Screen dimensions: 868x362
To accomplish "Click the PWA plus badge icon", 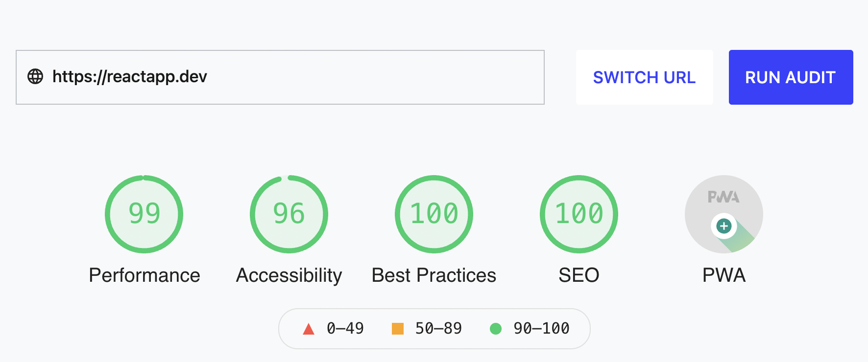I will click(723, 226).
